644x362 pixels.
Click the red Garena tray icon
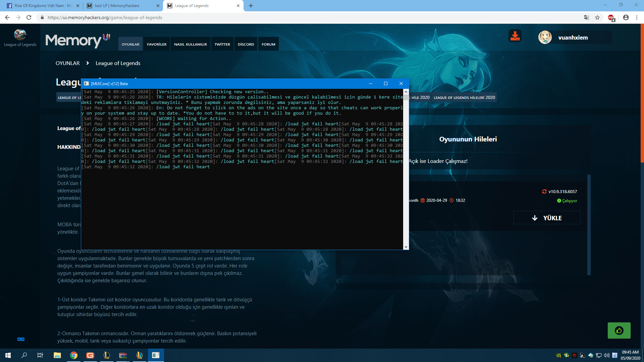[x=575, y=355]
